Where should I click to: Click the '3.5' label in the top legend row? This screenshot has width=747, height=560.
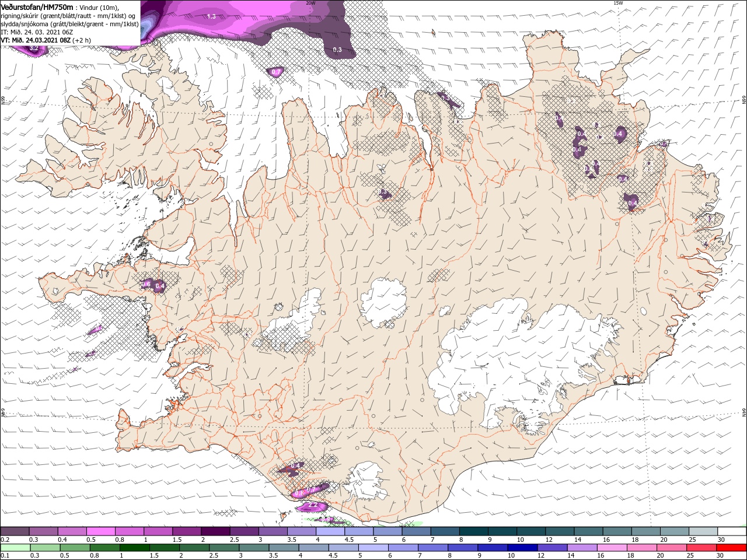291,540
